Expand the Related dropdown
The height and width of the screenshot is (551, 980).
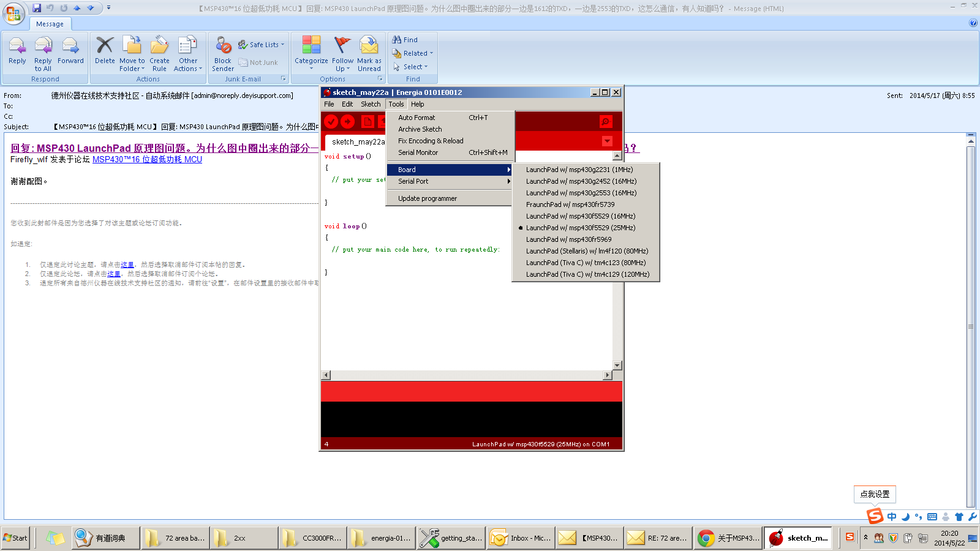tap(413, 53)
